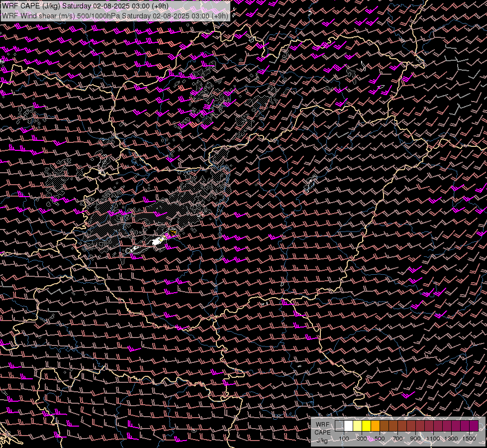Click the bright white CAPE patch on map
This screenshot has height=448, width=487.
point(157,241)
